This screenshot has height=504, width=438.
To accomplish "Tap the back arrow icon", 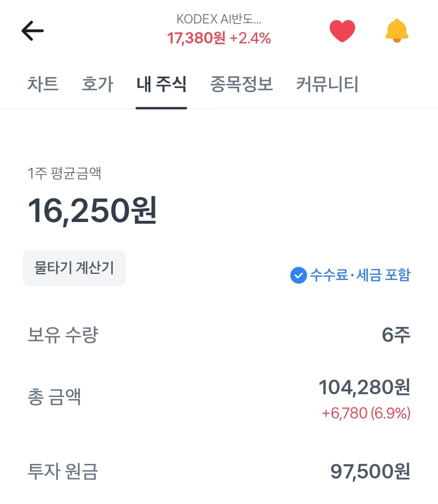I will click(x=32, y=31).
